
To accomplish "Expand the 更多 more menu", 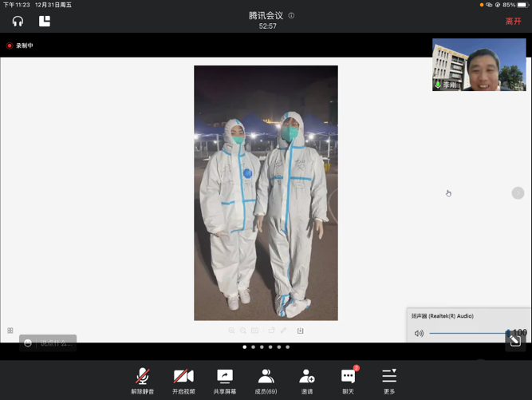I will click(x=389, y=381).
